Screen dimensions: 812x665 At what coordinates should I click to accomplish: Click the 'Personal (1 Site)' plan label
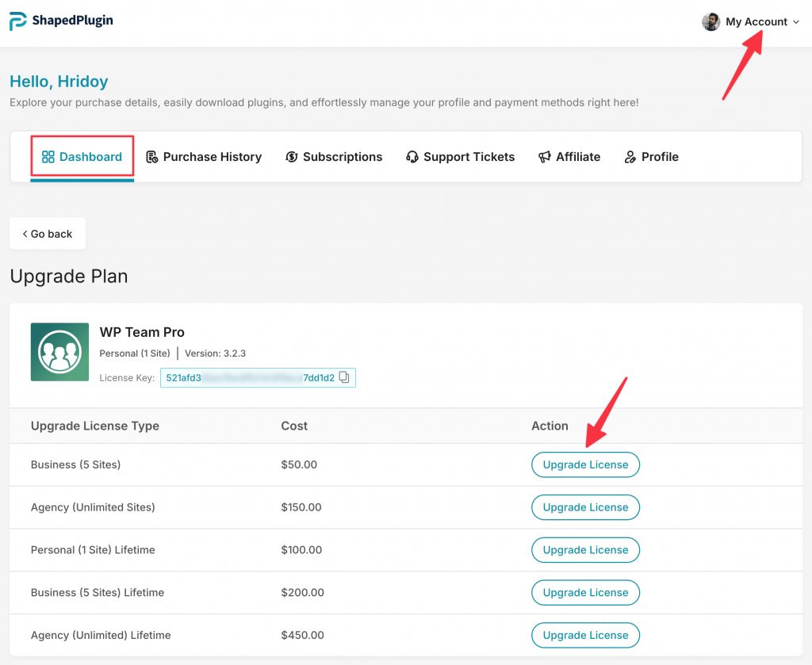135,354
